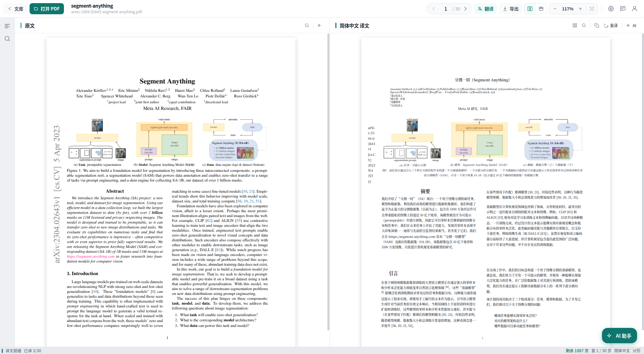Go back to the 文库 library

(16, 9)
